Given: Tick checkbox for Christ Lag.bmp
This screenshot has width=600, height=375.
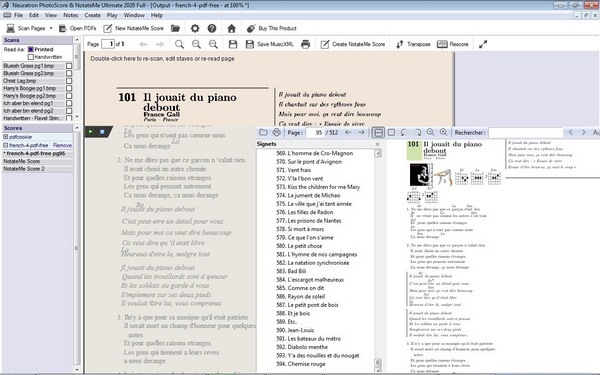Looking at the screenshot, I should click(69, 81).
